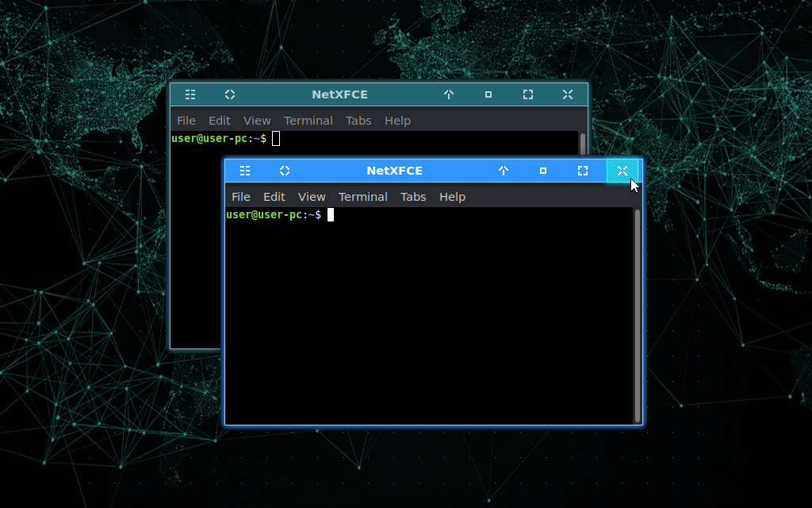Open File menu in back terminal window
812x508 pixels.
(x=186, y=121)
